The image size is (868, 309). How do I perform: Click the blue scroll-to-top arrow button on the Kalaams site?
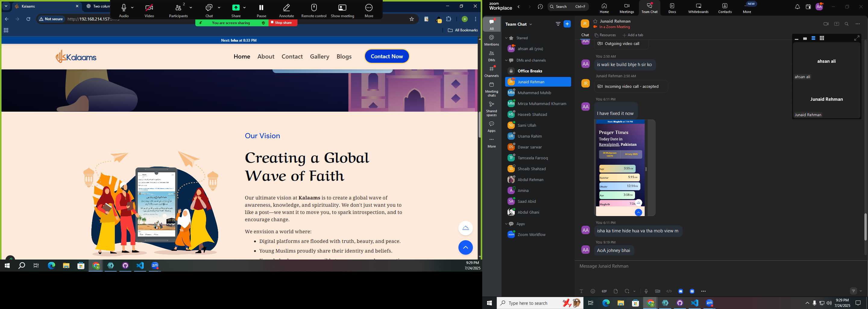click(465, 248)
